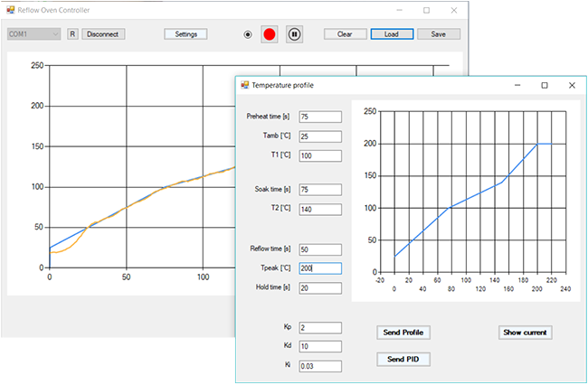The image size is (588, 385).
Task: Load a saved temperature log
Action: (x=392, y=34)
